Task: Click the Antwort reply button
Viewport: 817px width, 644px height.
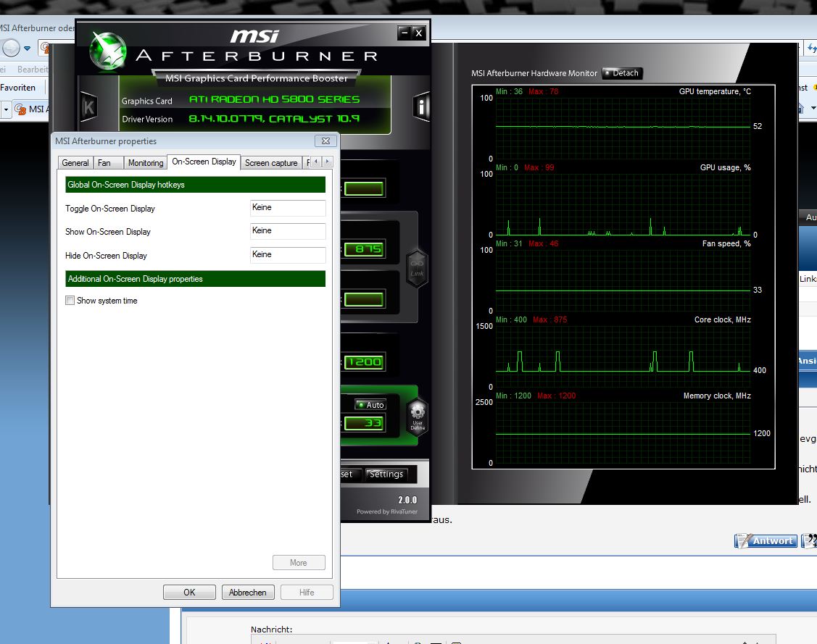Action: pos(765,541)
